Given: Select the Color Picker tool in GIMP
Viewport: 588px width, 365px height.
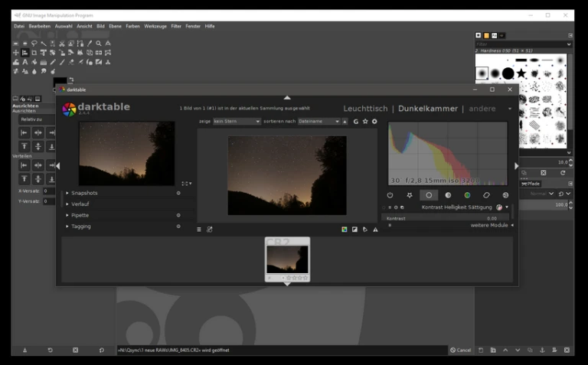Looking at the screenshot, I should [x=90, y=44].
